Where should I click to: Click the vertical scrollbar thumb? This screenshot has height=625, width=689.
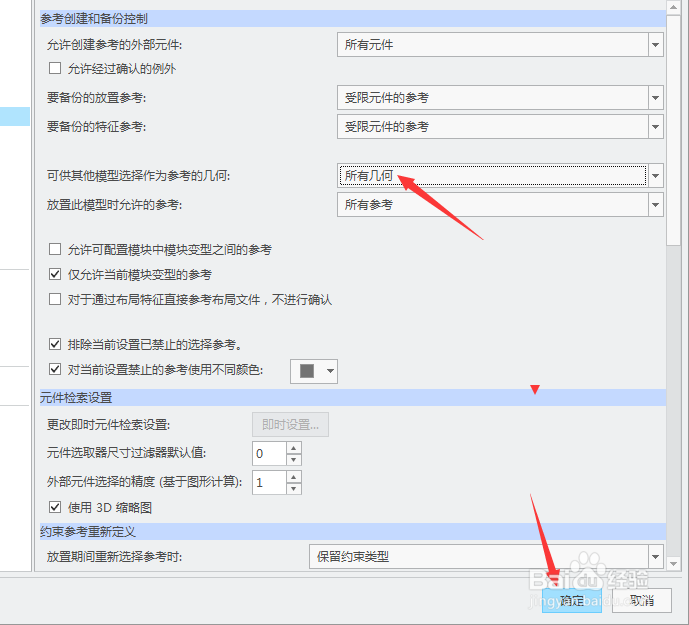pyautogui.click(x=673, y=130)
